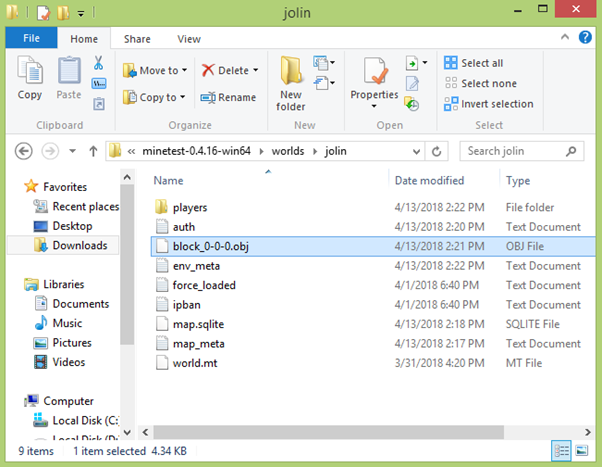The image size is (602, 467).
Task: Sort files by Type column
Action: click(x=518, y=181)
